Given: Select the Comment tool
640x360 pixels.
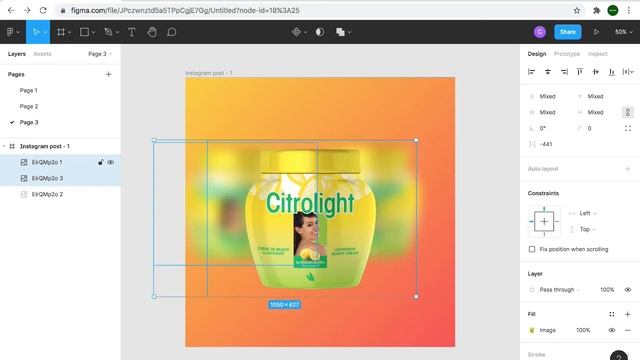Looking at the screenshot, I should (171, 32).
